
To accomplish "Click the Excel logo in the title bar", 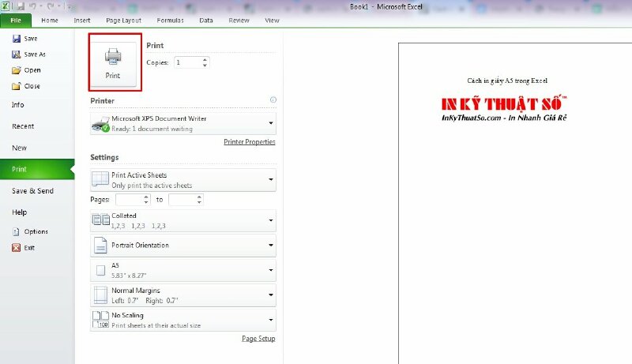I will tap(6, 6).
